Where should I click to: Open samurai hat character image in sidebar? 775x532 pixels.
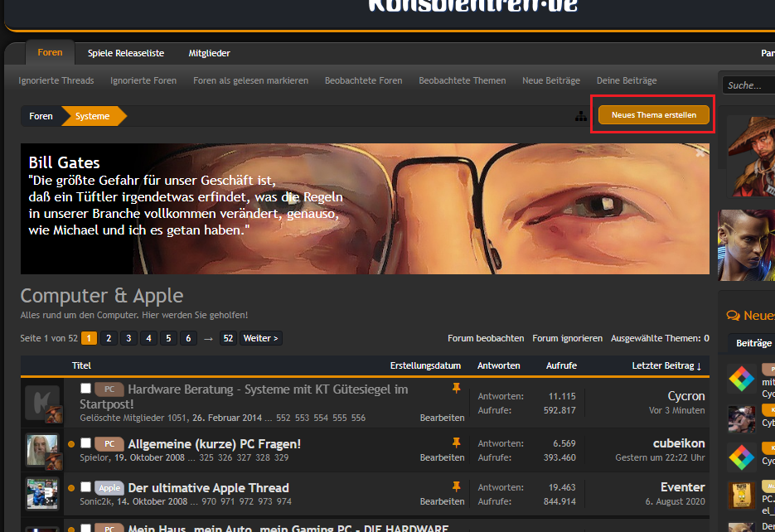751,156
